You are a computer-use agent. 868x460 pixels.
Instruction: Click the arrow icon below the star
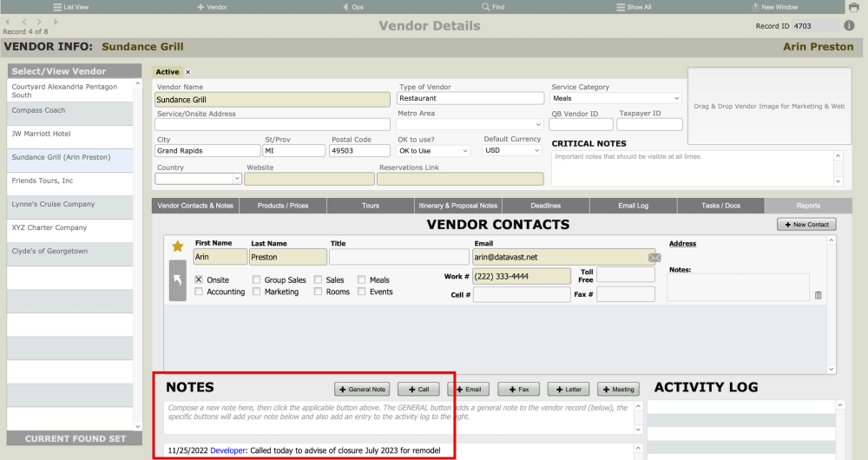178,280
